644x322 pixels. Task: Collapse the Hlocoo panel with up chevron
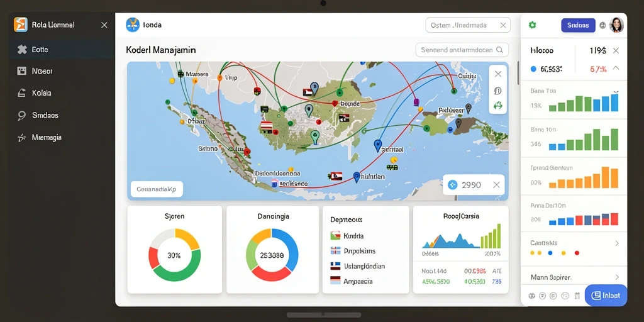tap(616, 69)
